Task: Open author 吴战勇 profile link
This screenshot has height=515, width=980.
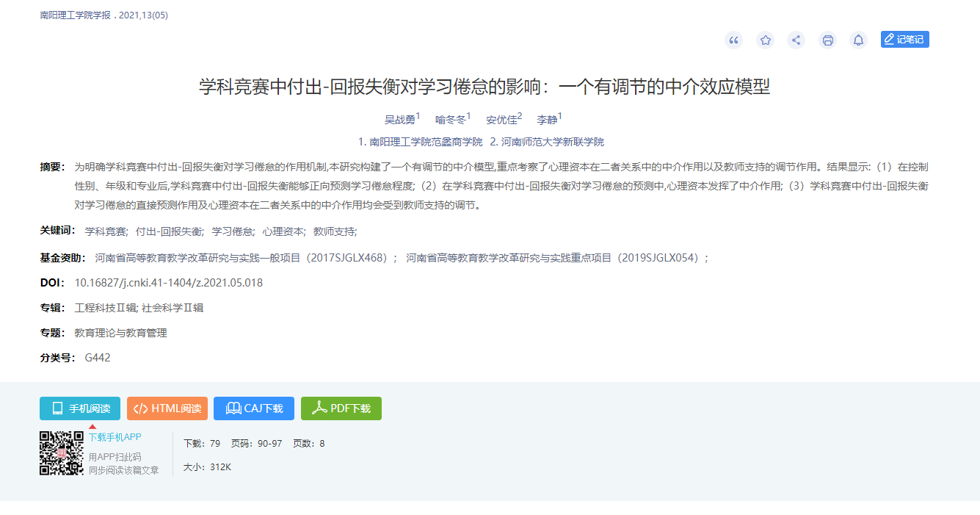Action: point(400,120)
